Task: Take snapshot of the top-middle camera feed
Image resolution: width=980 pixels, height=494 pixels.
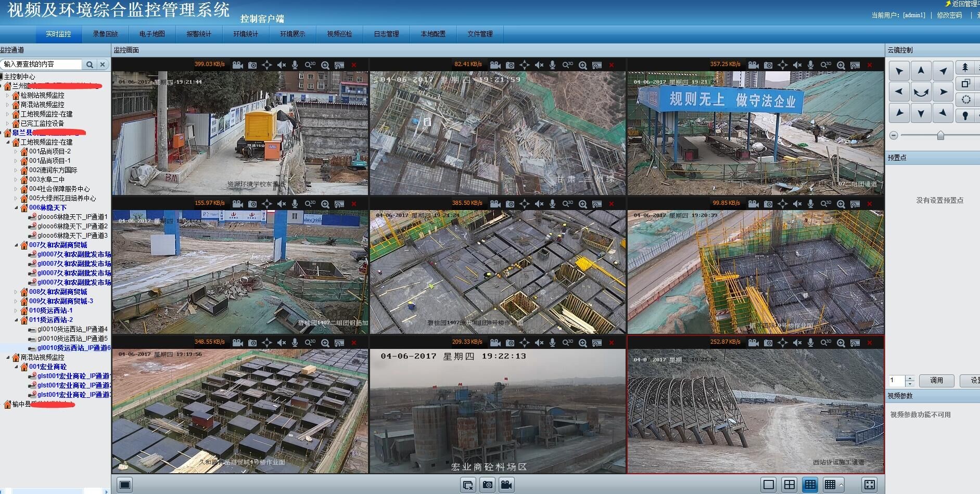Action: (510, 65)
